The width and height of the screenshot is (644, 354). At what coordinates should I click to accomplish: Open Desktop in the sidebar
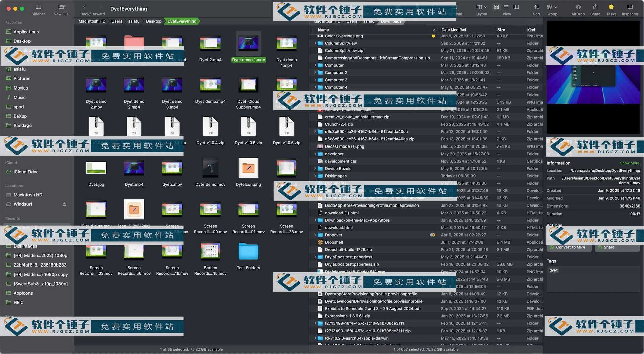(22, 41)
